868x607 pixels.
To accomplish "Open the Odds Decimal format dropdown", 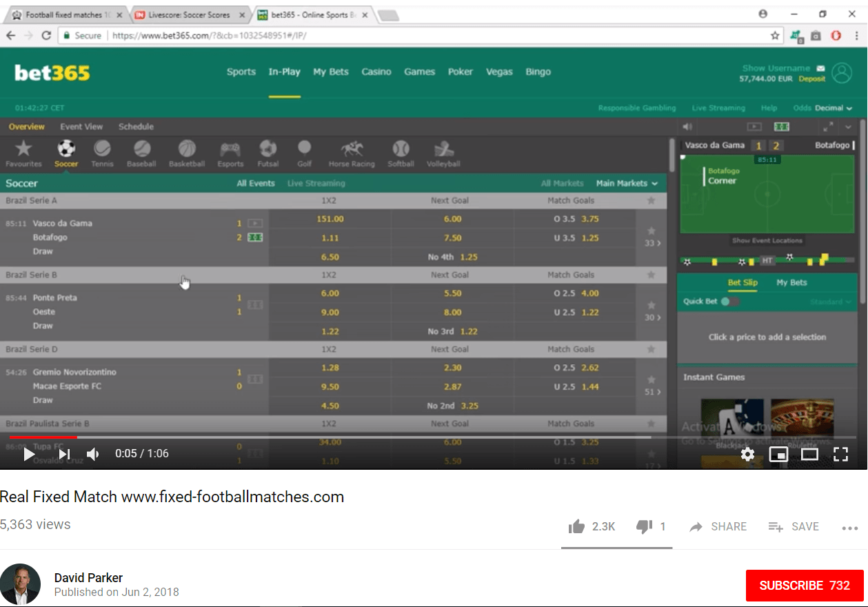I will coord(823,108).
